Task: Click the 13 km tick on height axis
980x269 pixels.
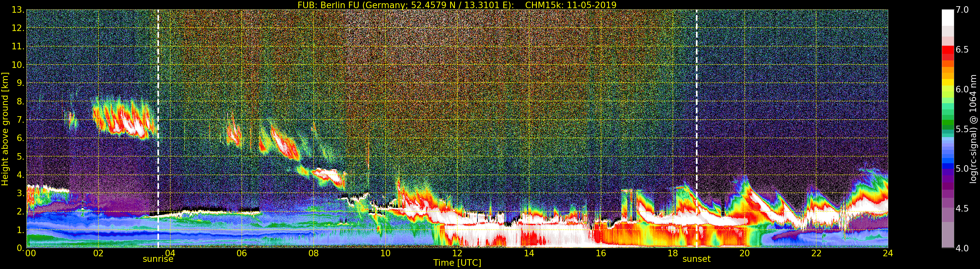Action: click(18, 10)
